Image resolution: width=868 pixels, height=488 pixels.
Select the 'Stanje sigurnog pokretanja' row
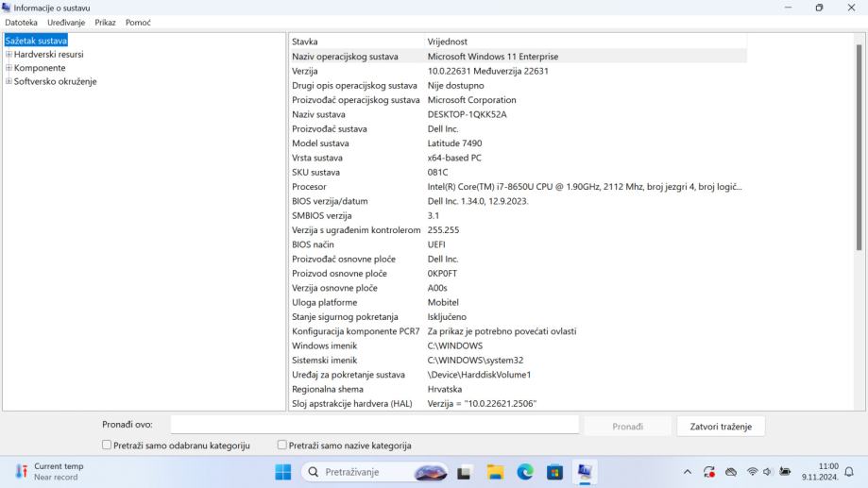click(x=519, y=316)
